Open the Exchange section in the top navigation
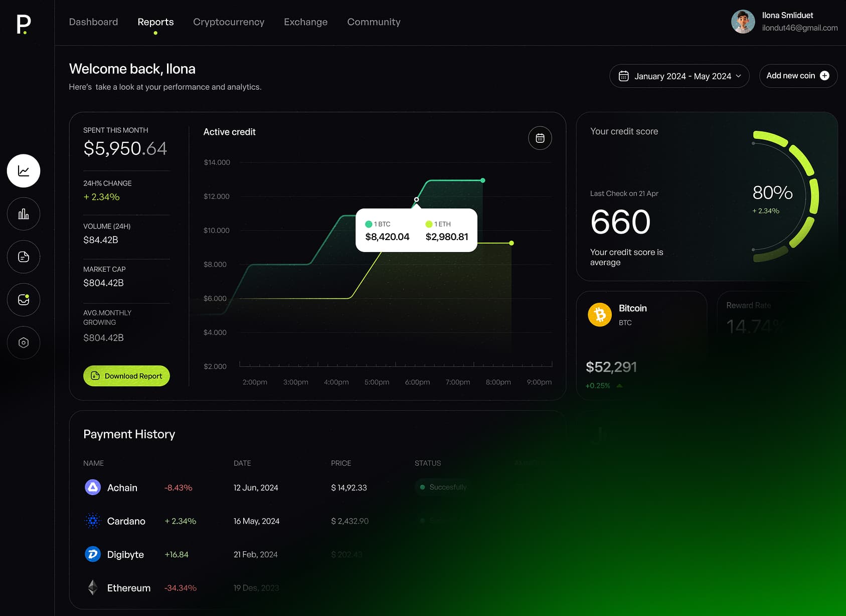The width and height of the screenshot is (846, 616). click(x=305, y=22)
